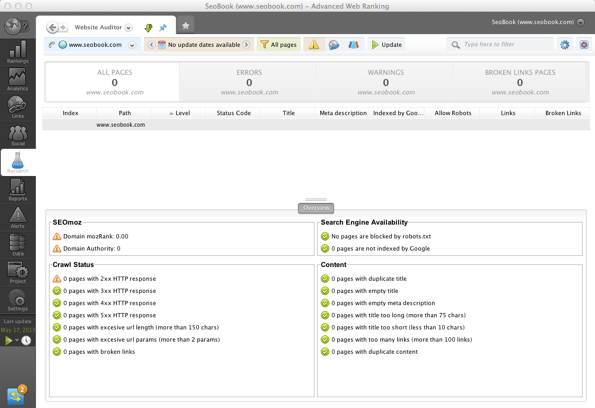Sort by the Allow Robots column header
The image size is (595, 408).
tap(453, 113)
